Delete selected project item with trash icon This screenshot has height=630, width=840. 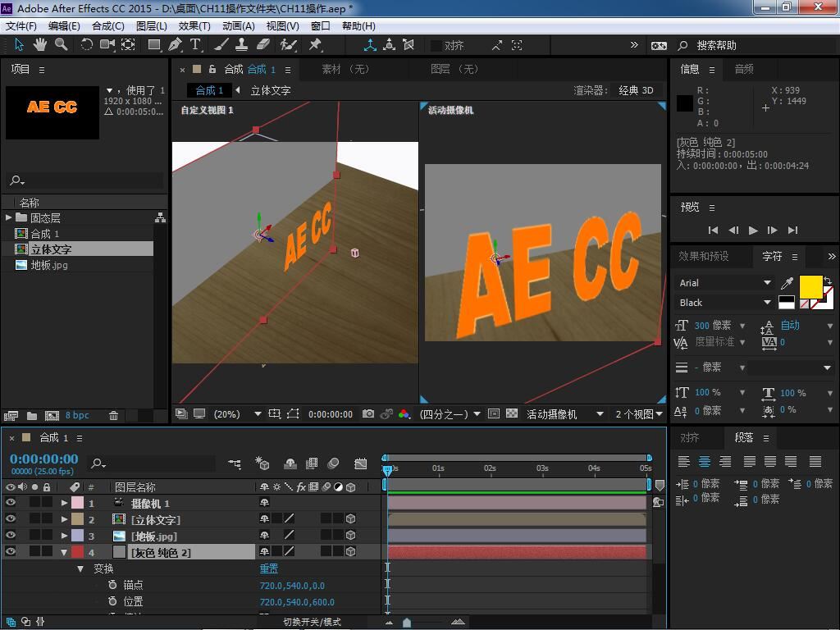click(114, 416)
